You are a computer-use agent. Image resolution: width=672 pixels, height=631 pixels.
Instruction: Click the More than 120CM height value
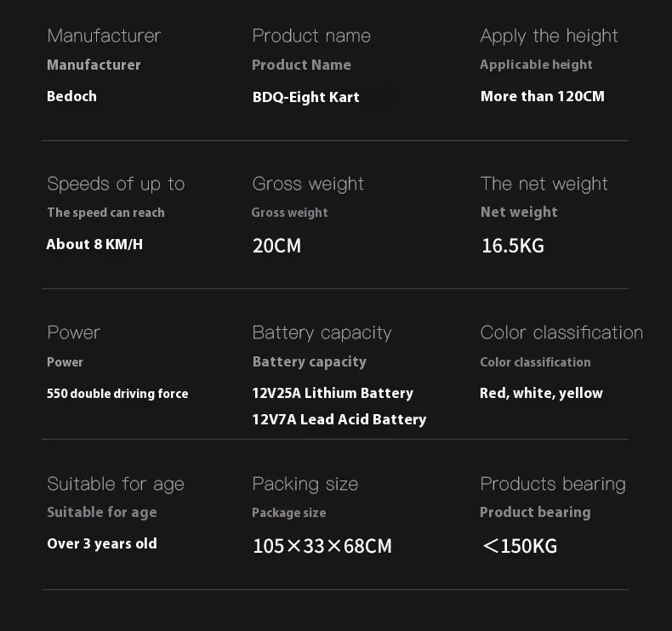(x=542, y=96)
